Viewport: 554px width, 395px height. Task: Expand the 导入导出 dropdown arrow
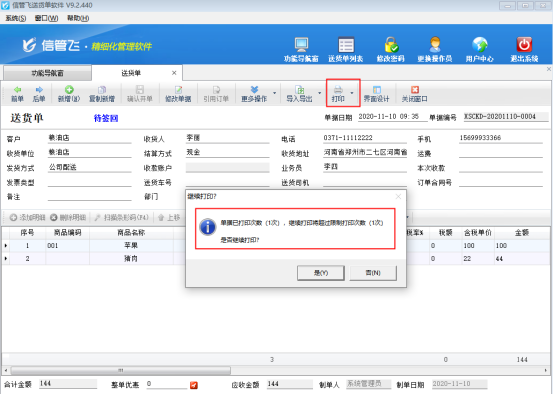pos(320,93)
